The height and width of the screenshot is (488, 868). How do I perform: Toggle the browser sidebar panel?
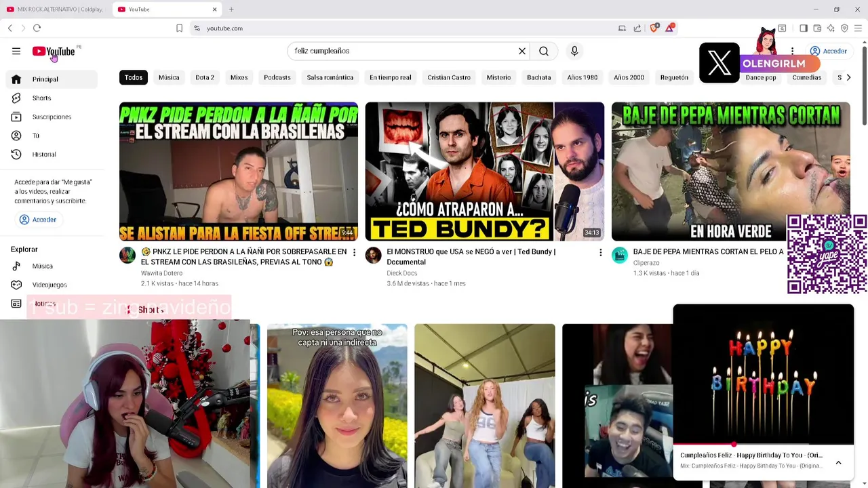point(804,28)
